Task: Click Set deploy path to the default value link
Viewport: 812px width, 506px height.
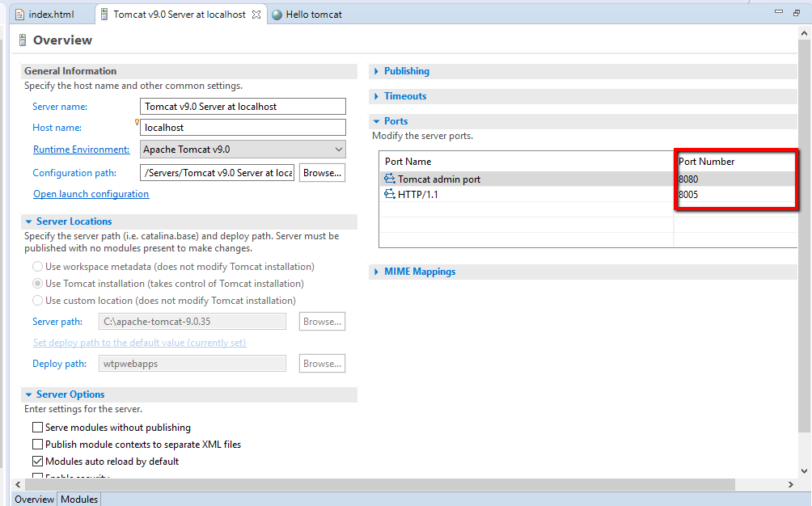Action: 139,343
